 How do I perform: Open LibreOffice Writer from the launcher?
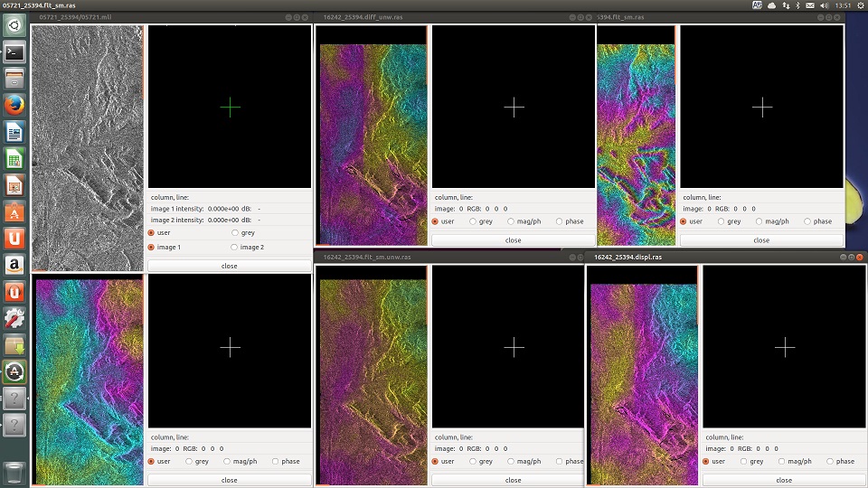[14, 134]
